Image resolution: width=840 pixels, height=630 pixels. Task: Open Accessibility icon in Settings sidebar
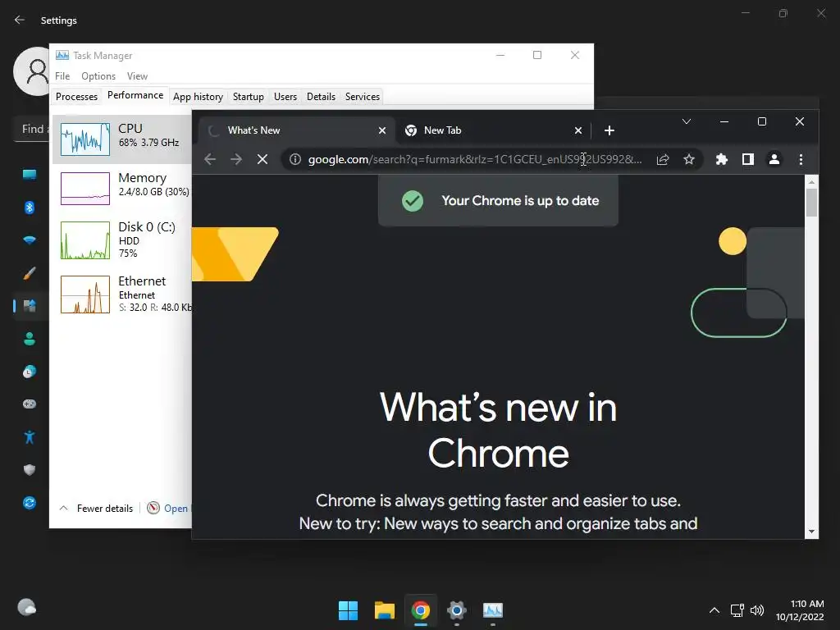(x=30, y=437)
